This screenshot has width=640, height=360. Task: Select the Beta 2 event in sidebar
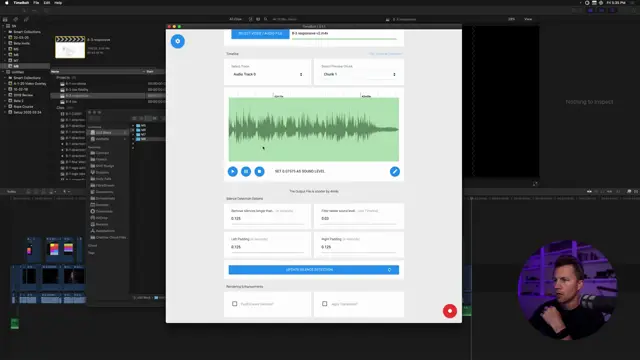coord(25,101)
